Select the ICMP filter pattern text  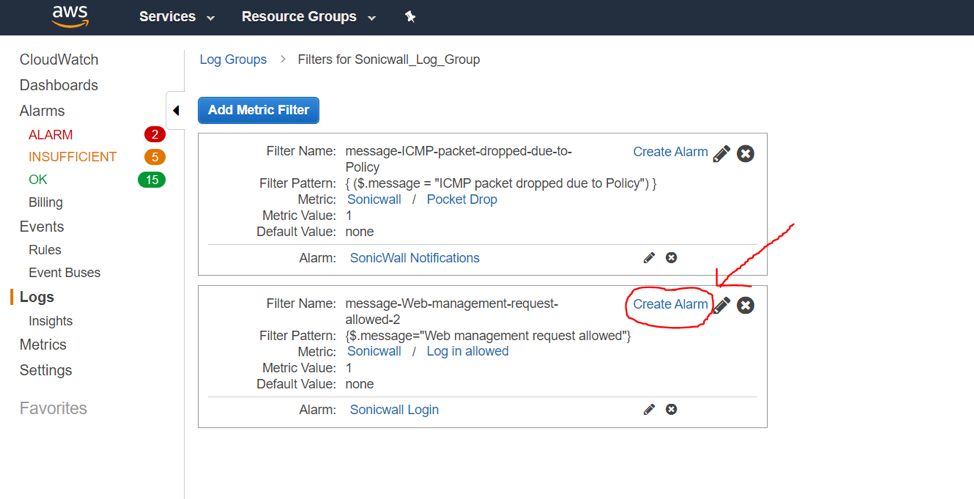coord(501,184)
